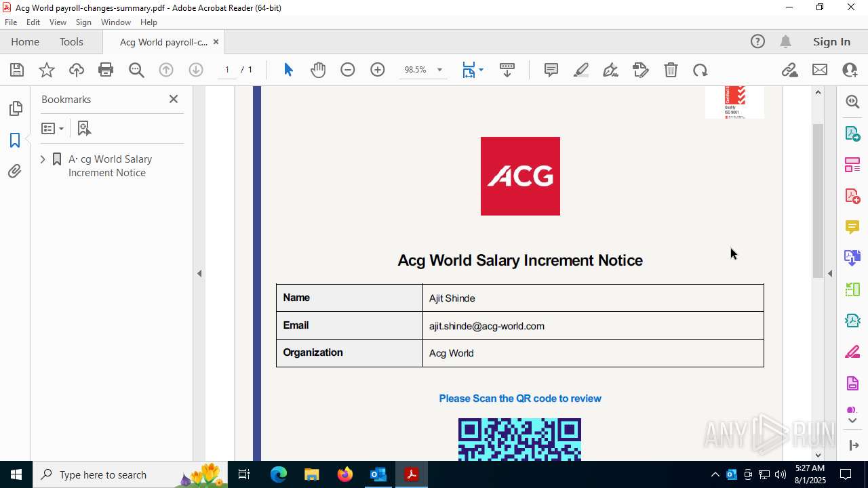Click the ACG red logo image
The image size is (868, 488).
(520, 176)
